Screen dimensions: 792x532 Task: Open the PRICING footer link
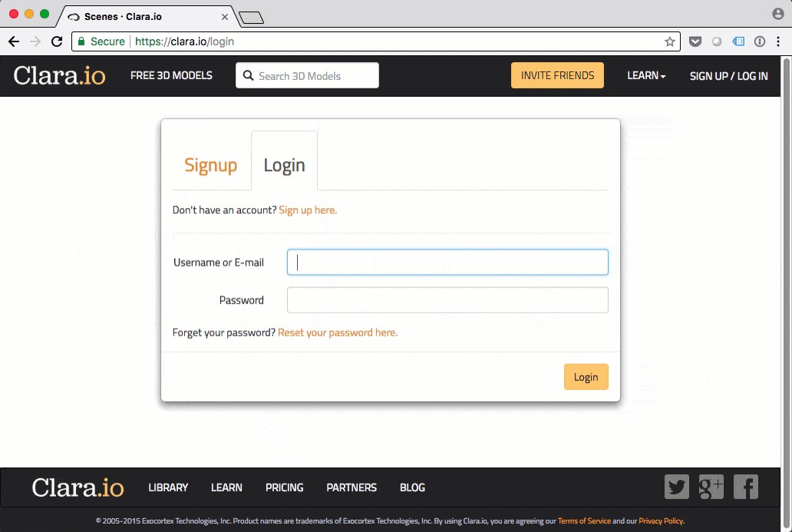coord(285,487)
